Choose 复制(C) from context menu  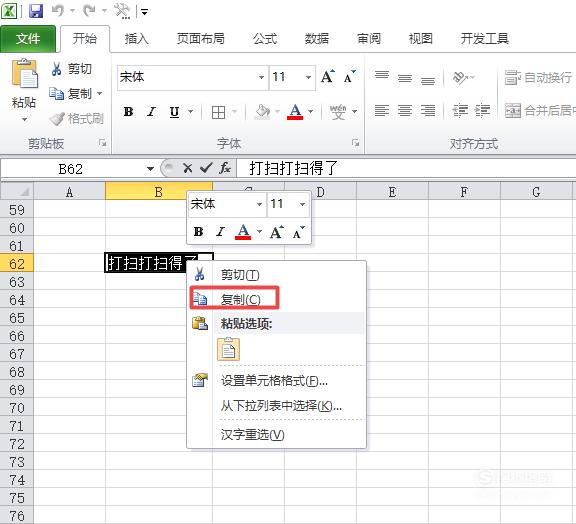coord(276,299)
